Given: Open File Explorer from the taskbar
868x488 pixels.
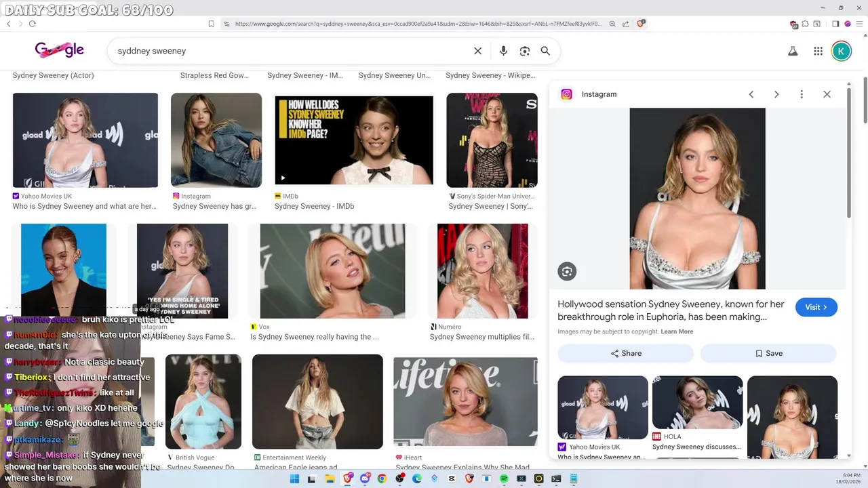Looking at the screenshot, I should point(330,479).
